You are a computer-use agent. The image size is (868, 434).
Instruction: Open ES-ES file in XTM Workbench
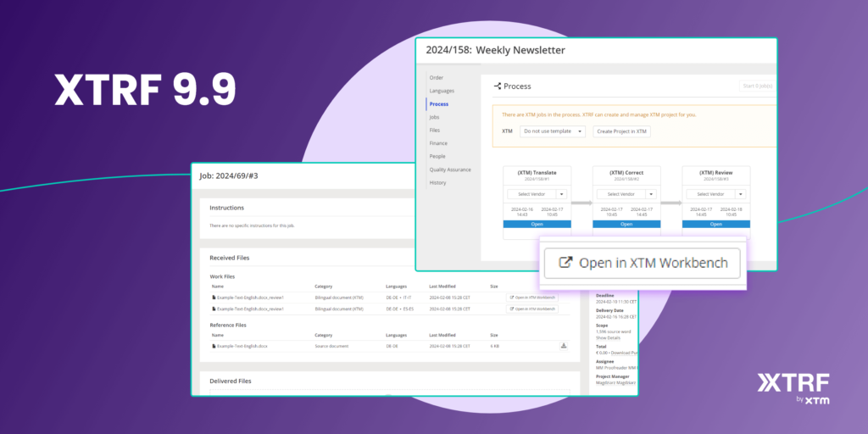click(x=533, y=309)
